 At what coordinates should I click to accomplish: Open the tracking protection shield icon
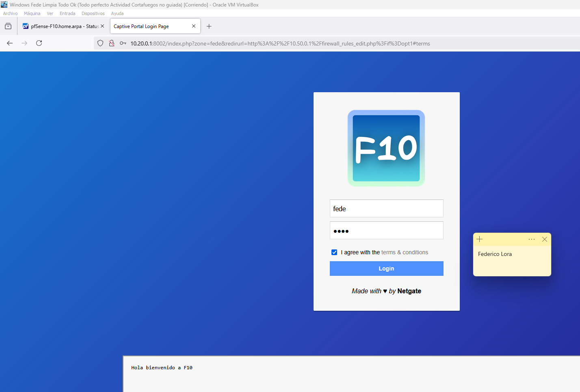pos(100,43)
